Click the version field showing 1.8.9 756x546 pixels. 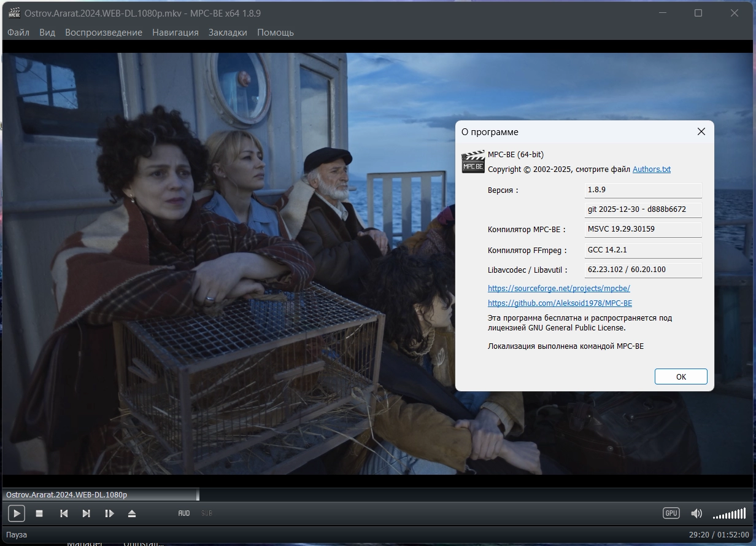(x=643, y=190)
